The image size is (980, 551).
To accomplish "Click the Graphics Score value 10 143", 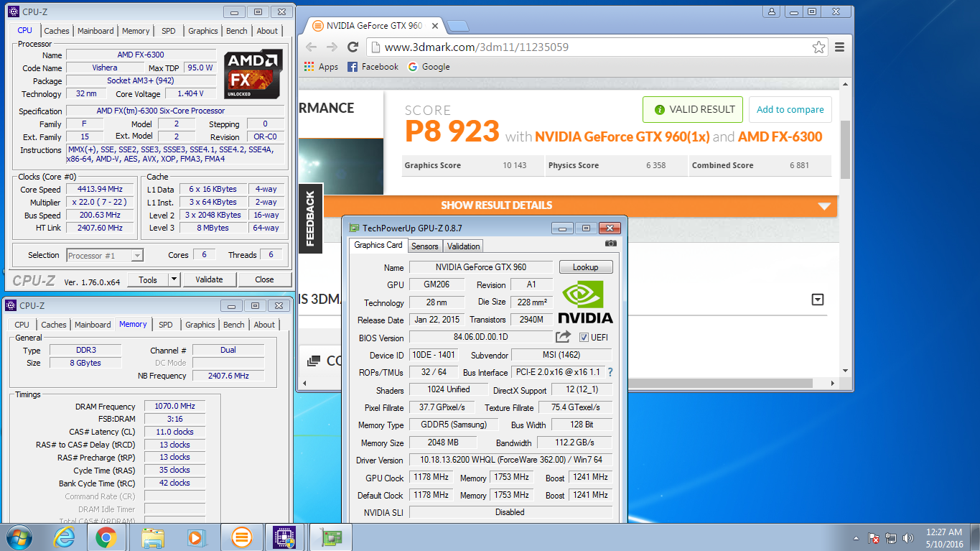I will pyautogui.click(x=514, y=165).
